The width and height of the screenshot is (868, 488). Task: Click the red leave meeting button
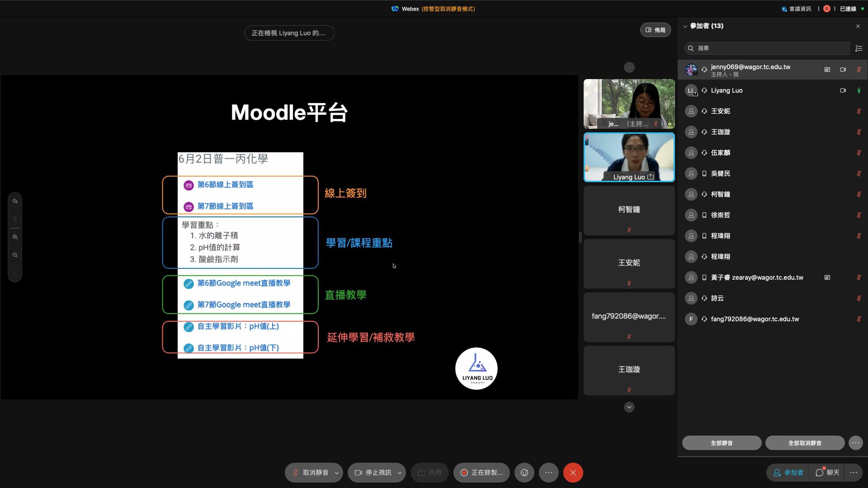573,473
